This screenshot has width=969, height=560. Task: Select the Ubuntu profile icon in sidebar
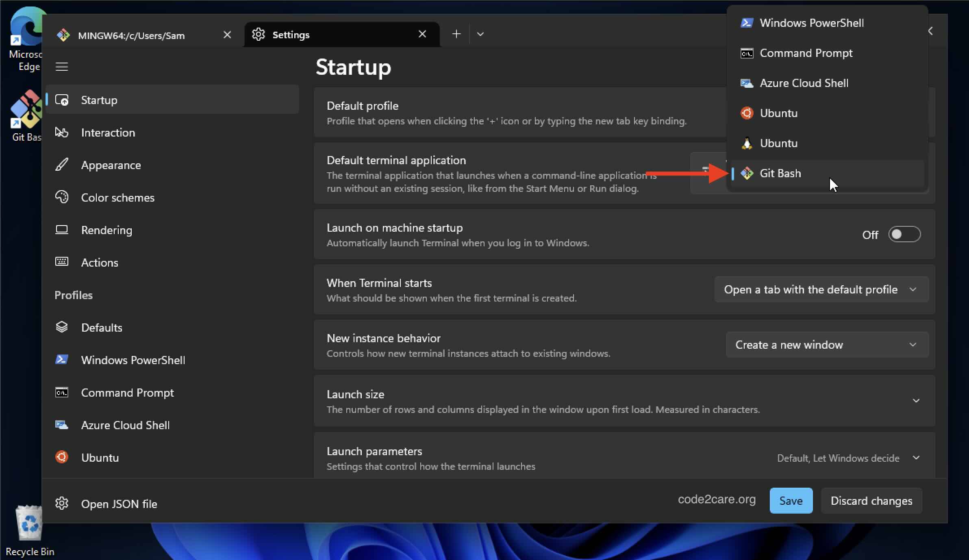(x=61, y=457)
